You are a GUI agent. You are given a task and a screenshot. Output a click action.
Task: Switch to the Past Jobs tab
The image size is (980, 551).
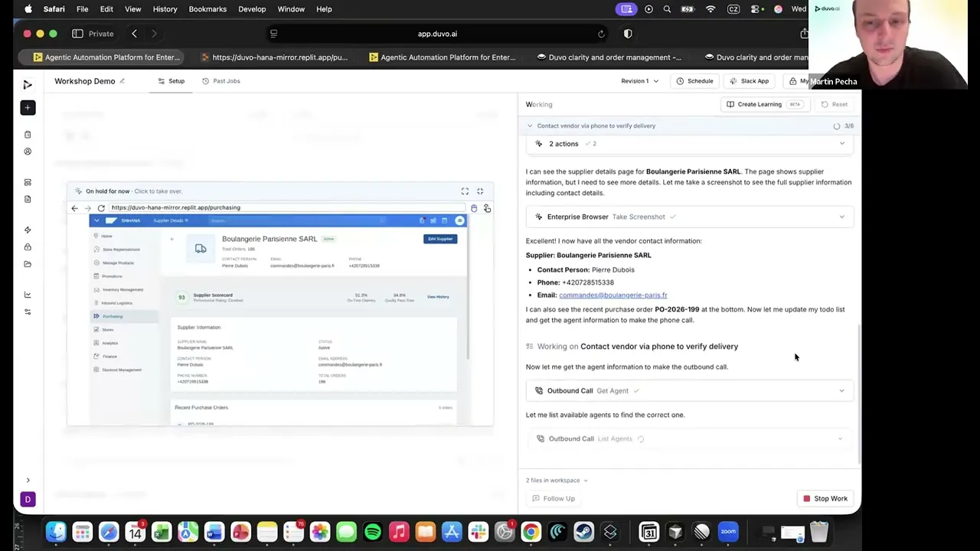click(x=221, y=81)
